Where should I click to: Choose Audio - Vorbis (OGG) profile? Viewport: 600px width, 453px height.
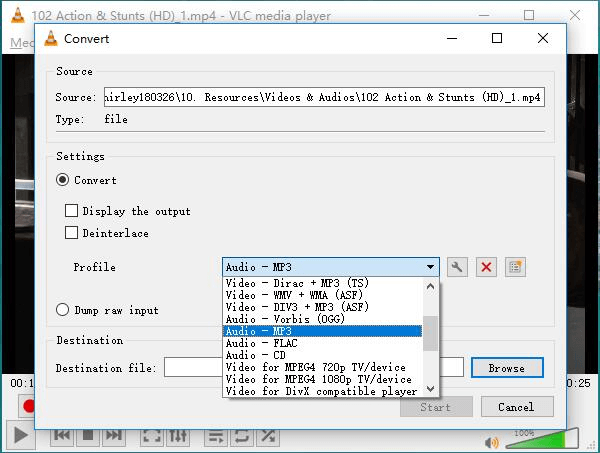point(323,319)
